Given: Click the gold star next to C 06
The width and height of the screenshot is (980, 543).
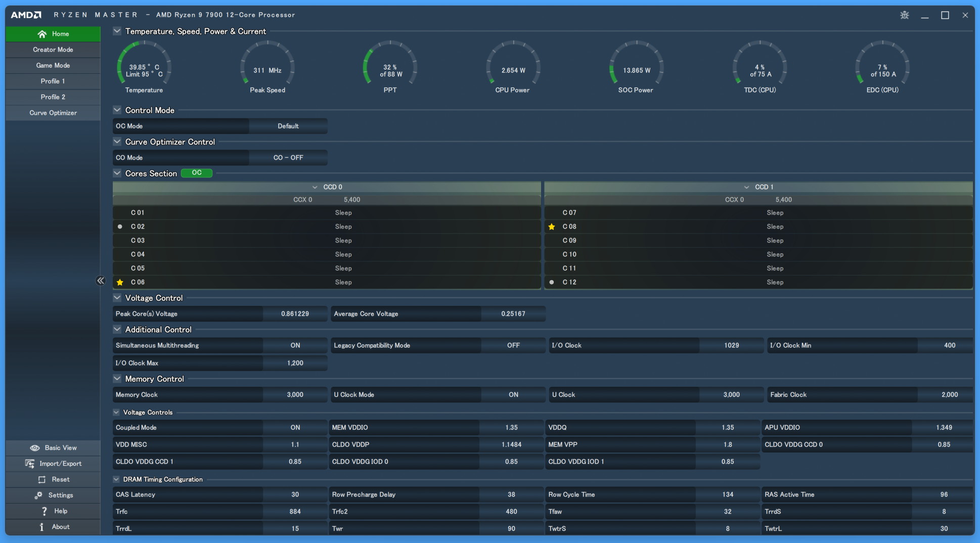Looking at the screenshot, I should pyautogui.click(x=120, y=282).
